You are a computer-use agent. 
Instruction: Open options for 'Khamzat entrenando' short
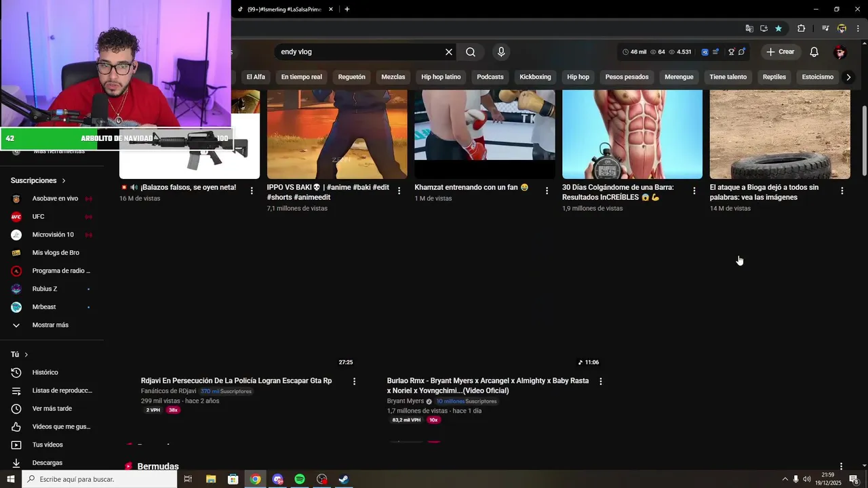click(x=547, y=191)
